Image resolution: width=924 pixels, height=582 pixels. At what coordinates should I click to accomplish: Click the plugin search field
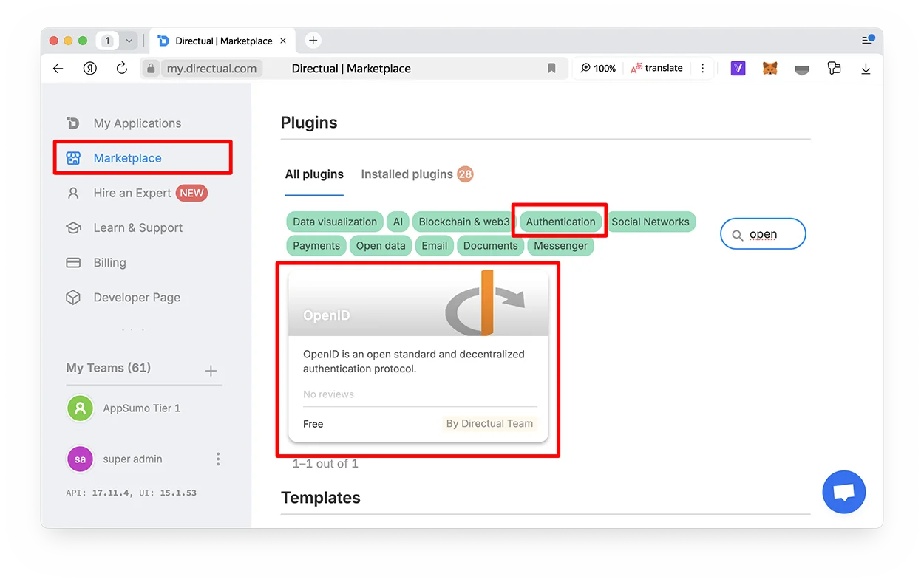point(763,234)
